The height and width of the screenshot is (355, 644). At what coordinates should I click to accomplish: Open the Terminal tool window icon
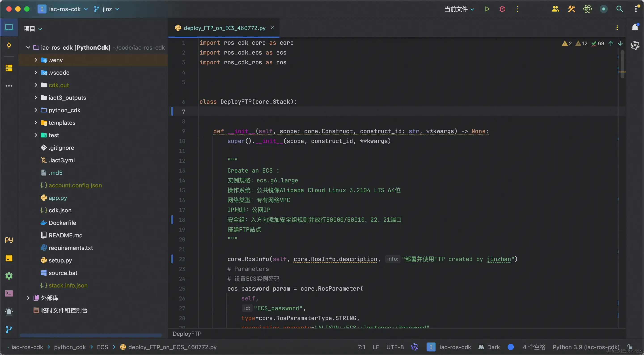tap(9, 293)
